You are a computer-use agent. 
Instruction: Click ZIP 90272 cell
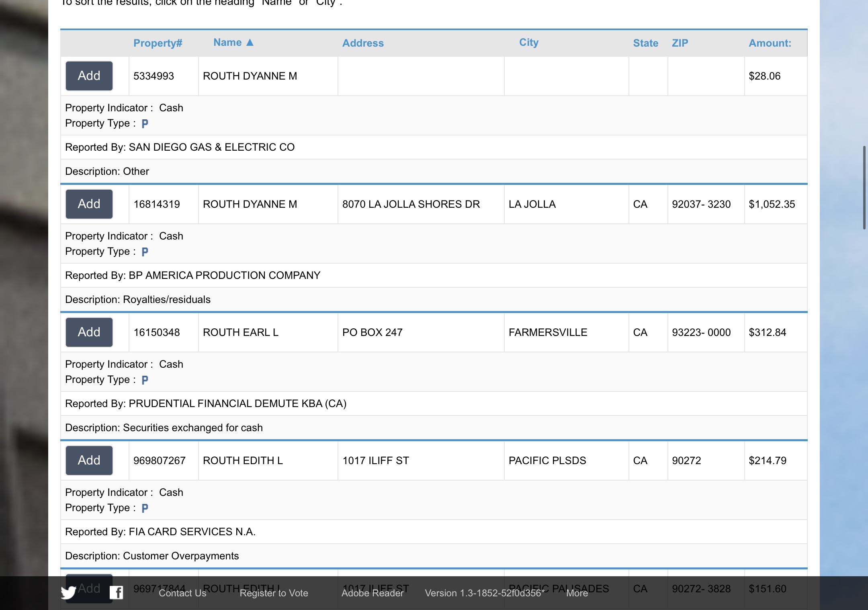tap(706, 461)
